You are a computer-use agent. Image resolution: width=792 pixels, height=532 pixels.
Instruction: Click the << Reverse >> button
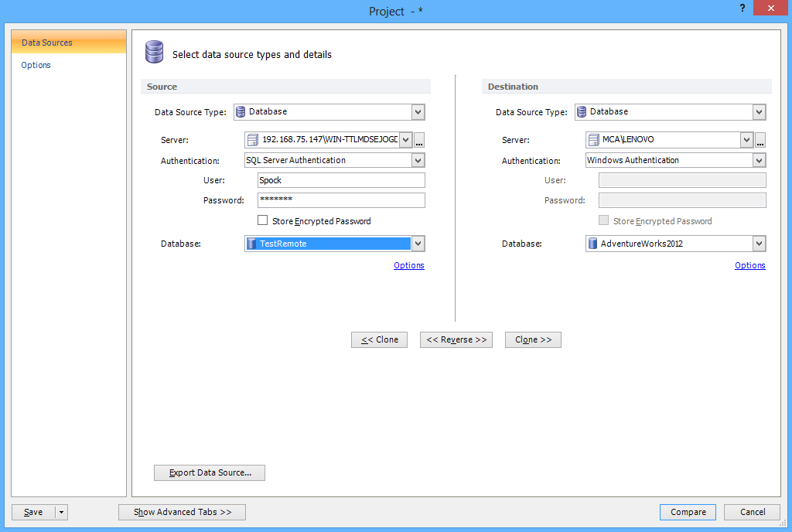(x=456, y=339)
